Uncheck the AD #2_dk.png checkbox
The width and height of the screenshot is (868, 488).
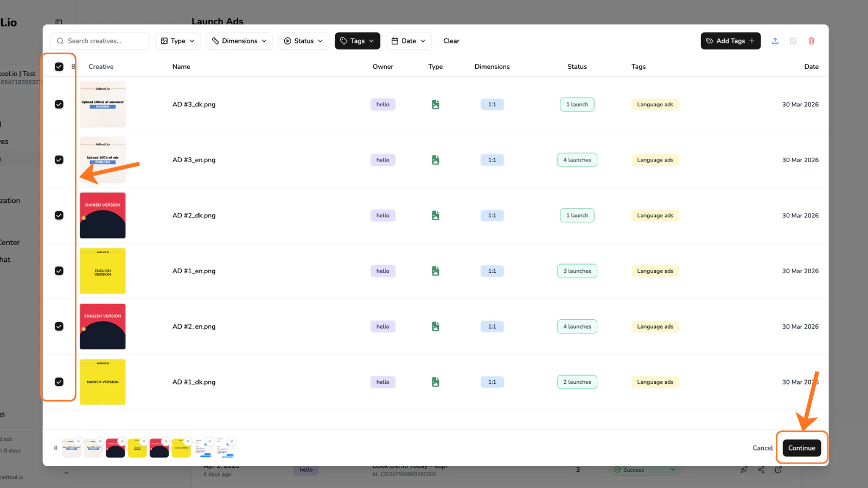(59, 215)
